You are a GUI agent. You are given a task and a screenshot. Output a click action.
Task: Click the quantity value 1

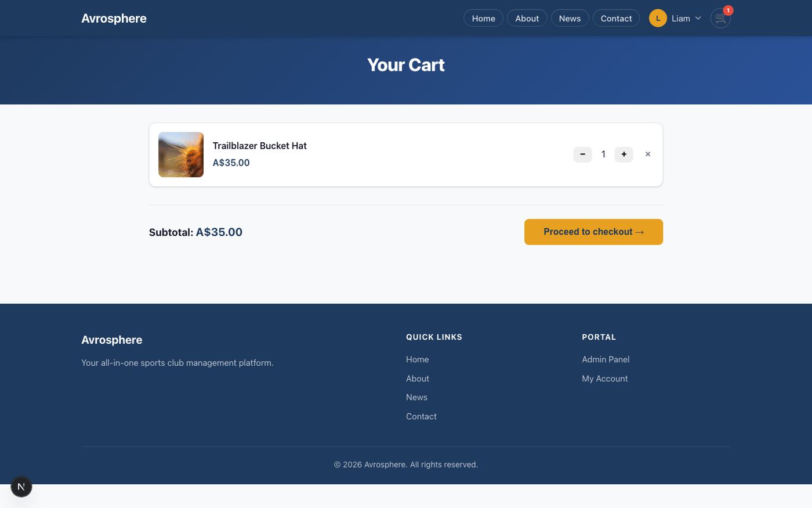pos(603,154)
